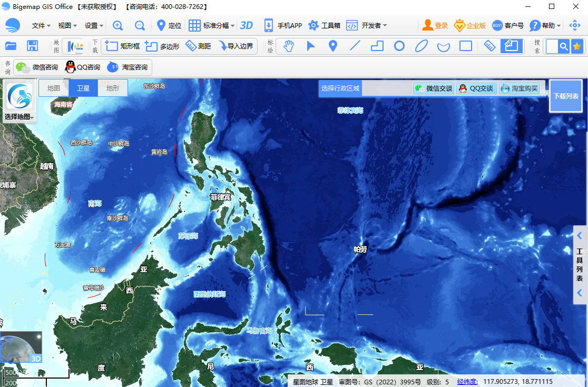
Task: Click the 淘宝购买 button on map
Action: pyautogui.click(x=520, y=88)
